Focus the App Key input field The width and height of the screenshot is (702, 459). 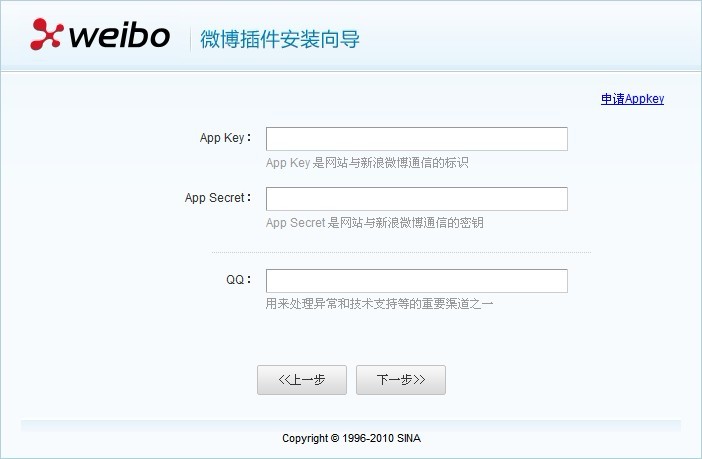[416, 139]
